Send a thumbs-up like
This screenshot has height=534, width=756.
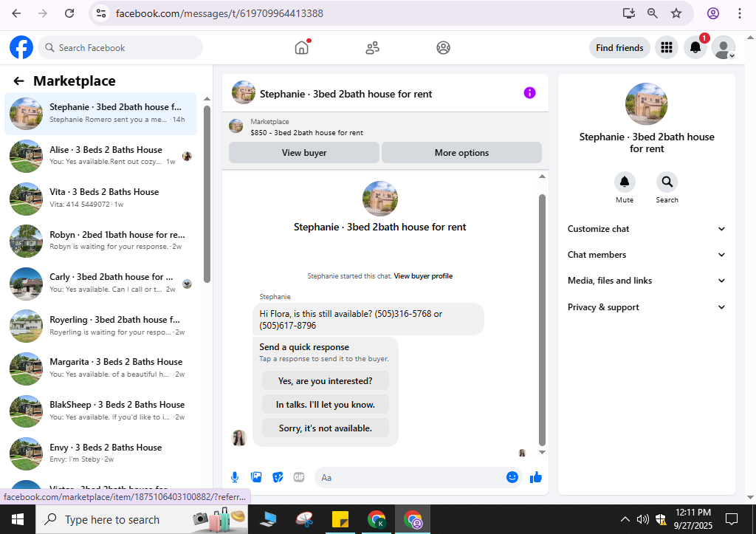pyautogui.click(x=536, y=477)
